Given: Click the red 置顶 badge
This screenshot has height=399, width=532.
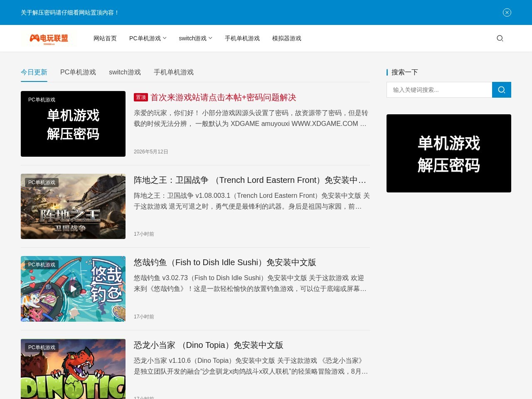Looking at the screenshot, I should coord(141,97).
